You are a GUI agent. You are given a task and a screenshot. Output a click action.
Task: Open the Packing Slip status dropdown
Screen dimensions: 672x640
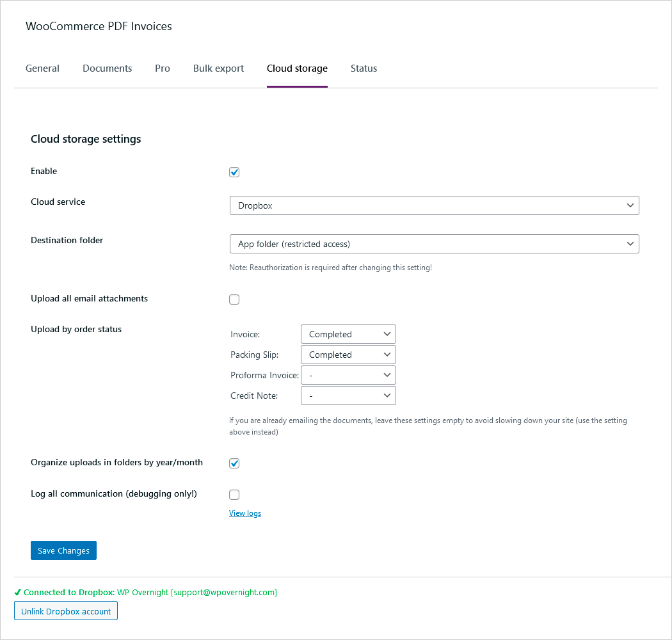[348, 355]
